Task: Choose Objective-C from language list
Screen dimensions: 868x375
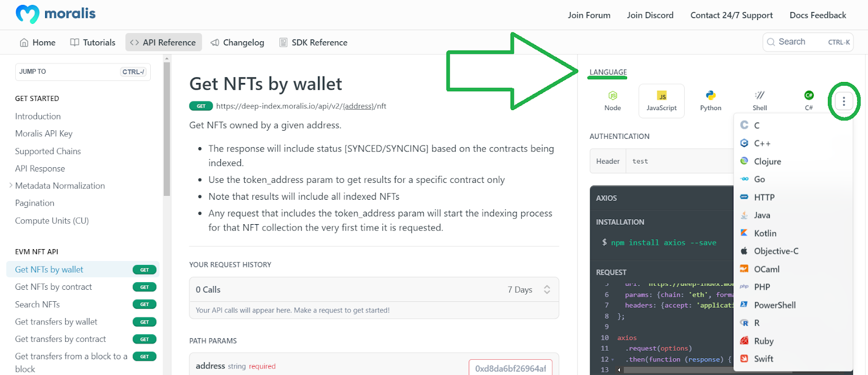Action: [x=793, y=251]
